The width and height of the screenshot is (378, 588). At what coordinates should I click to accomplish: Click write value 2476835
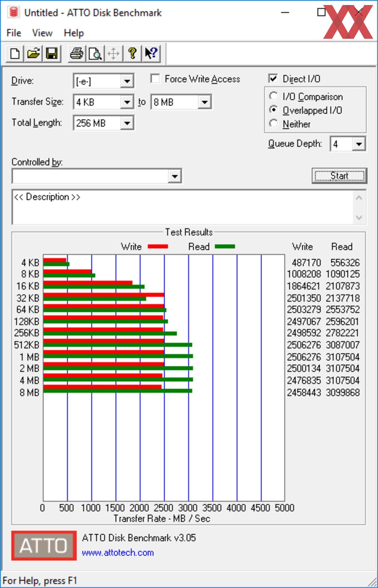304,380
